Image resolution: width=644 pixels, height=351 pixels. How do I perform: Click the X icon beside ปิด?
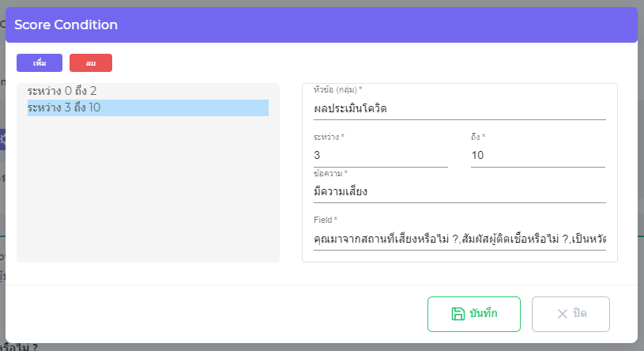tap(563, 314)
